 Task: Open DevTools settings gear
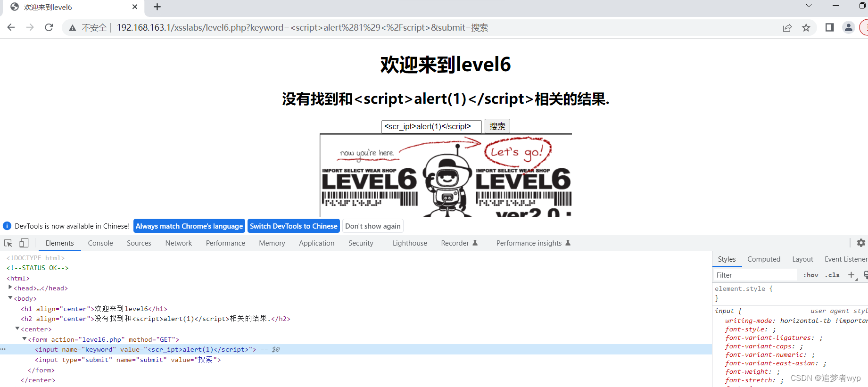861,243
